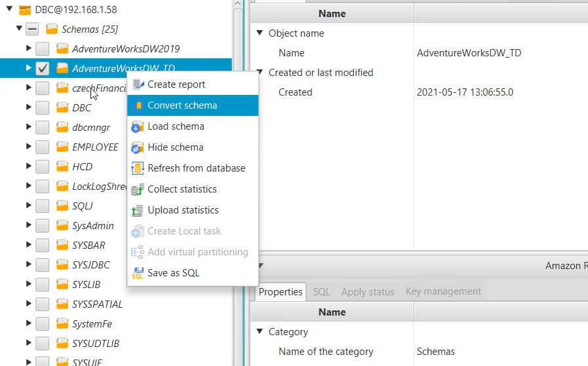Choose Convert schema from context menu
This screenshot has height=366, width=588.
(193, 105)
